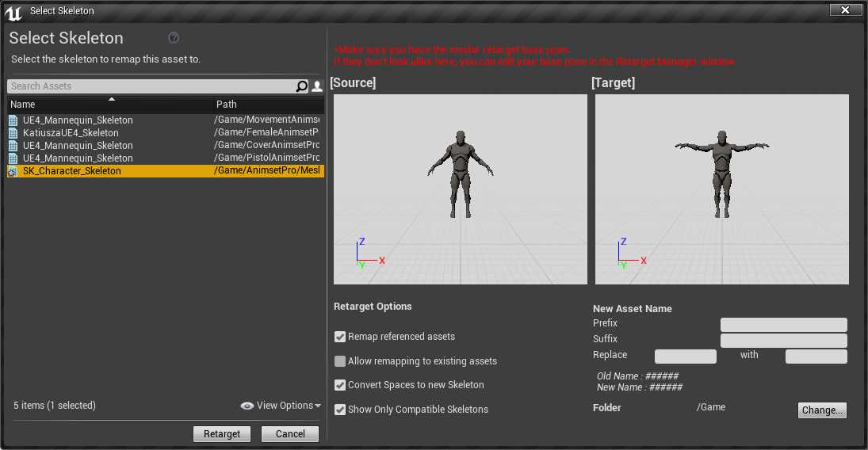The width and height of the screenshot is (868, 450).
Task: Select UE4_Mannequin_Skeleton in /Game/PistolAnimsetPro
Action: [x=166, y=158]
